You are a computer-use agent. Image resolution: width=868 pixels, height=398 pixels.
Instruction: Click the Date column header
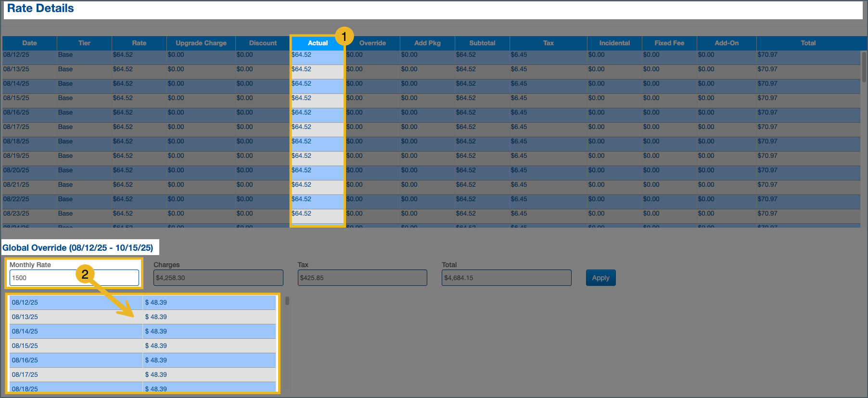coord(29,43)
